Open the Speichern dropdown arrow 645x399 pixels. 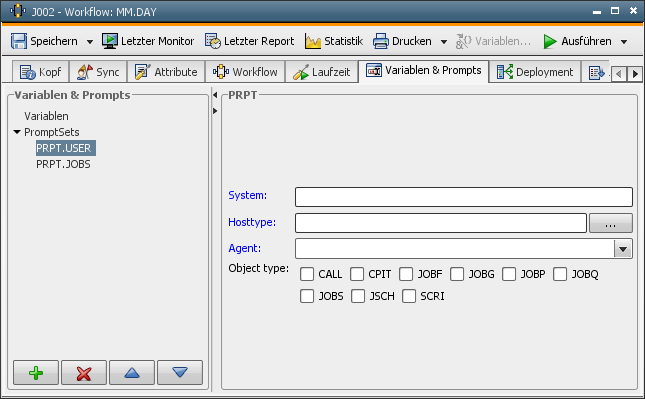click(x=90, y=42)
